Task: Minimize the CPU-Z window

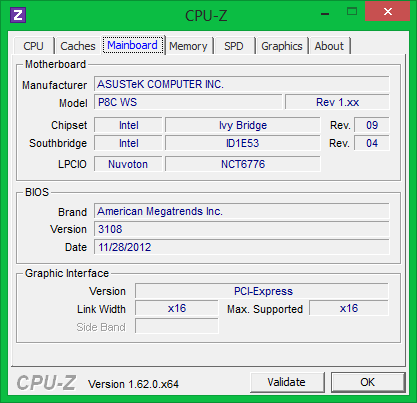Action: click(x=325, y=13)
